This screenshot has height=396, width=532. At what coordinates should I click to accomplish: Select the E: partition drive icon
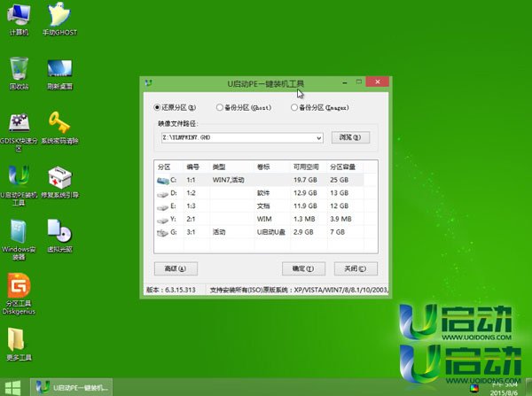[x=163, y=206]
